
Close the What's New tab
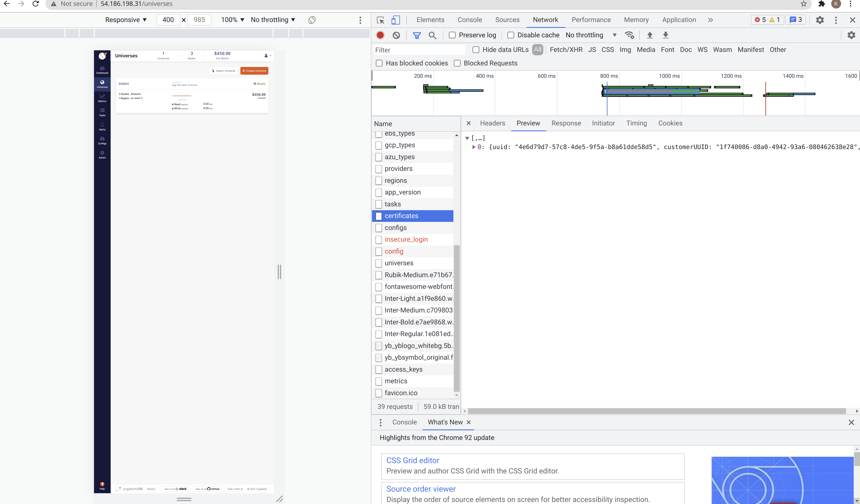pyautogui.click(x=468, y=422)
